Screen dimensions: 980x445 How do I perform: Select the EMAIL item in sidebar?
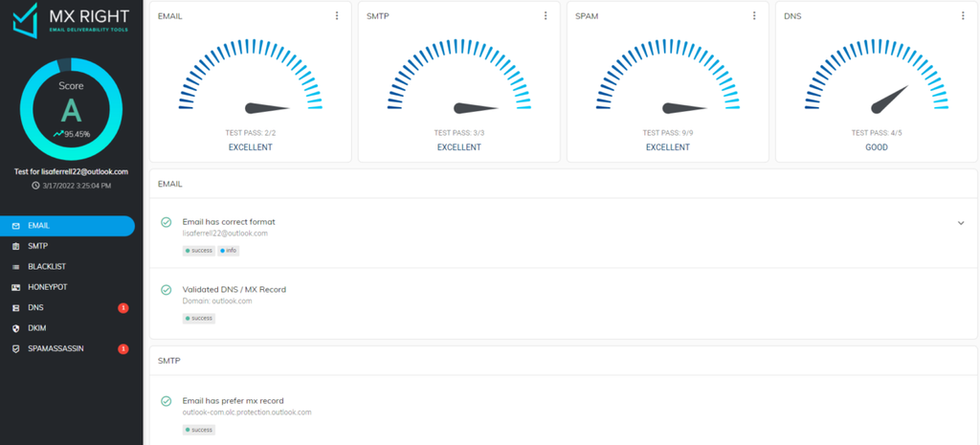click(68, 226)
